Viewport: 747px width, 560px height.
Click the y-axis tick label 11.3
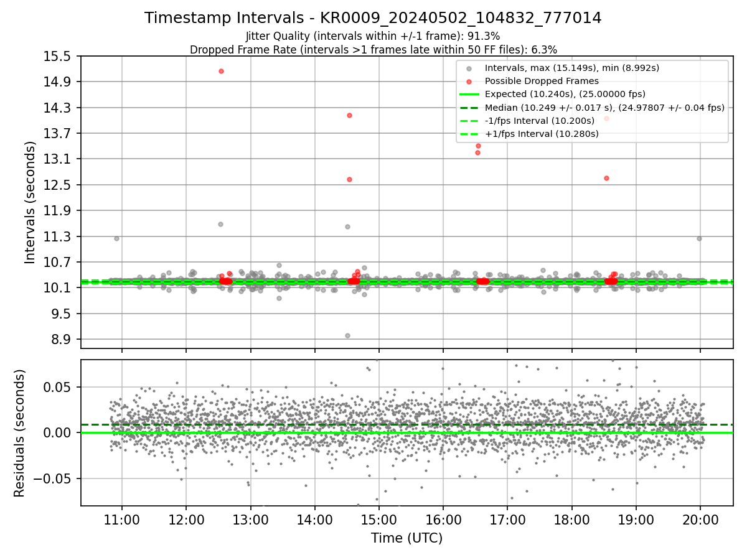pyautogui.click(x=58, y=236)
